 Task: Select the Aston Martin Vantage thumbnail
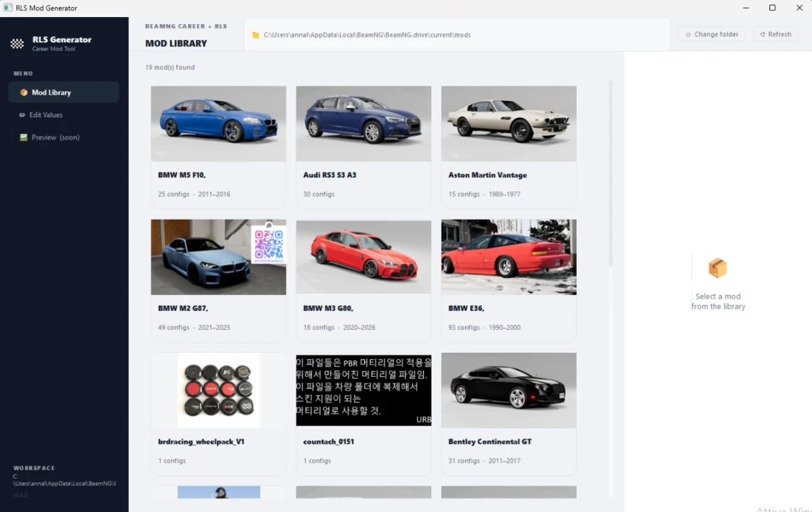508,124
